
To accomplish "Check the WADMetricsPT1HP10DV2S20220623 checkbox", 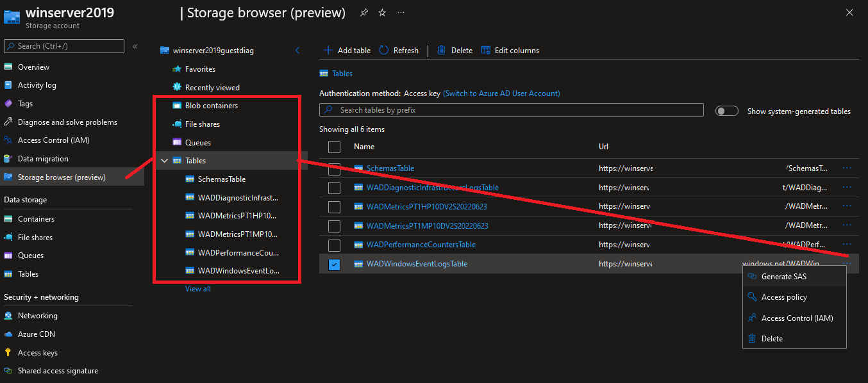I will click(334, 207).
